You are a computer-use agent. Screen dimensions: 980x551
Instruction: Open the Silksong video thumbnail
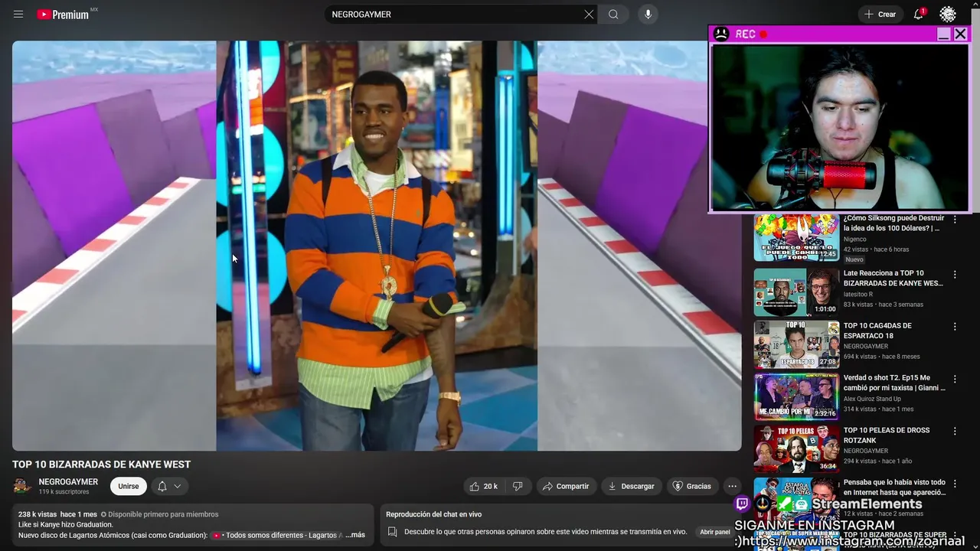click(796, 238)
